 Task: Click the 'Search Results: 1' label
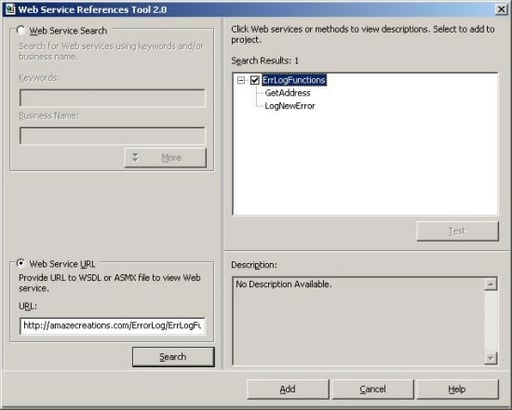click(x=265, y=60)
